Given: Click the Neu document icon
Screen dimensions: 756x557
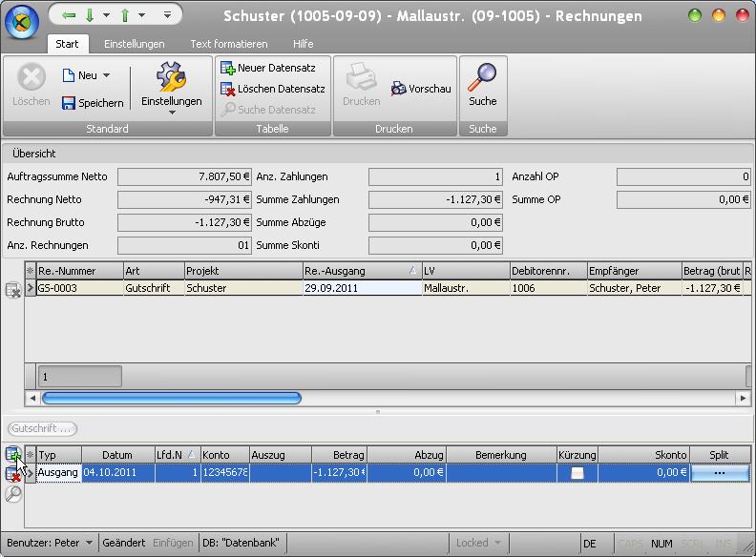Looking at the screenshot, I should (69, 75).
